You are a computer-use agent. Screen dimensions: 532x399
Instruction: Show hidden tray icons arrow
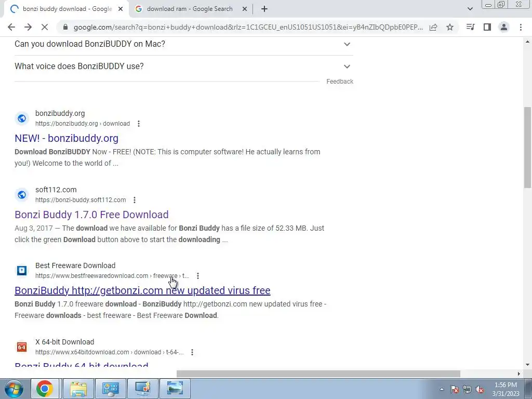pos(442,389)
